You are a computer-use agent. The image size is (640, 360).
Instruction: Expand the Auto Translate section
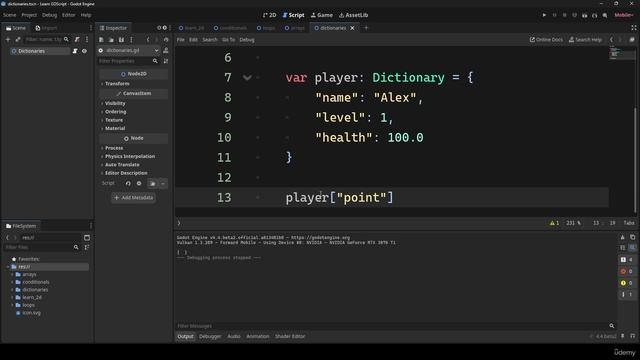tap(122, 164)
